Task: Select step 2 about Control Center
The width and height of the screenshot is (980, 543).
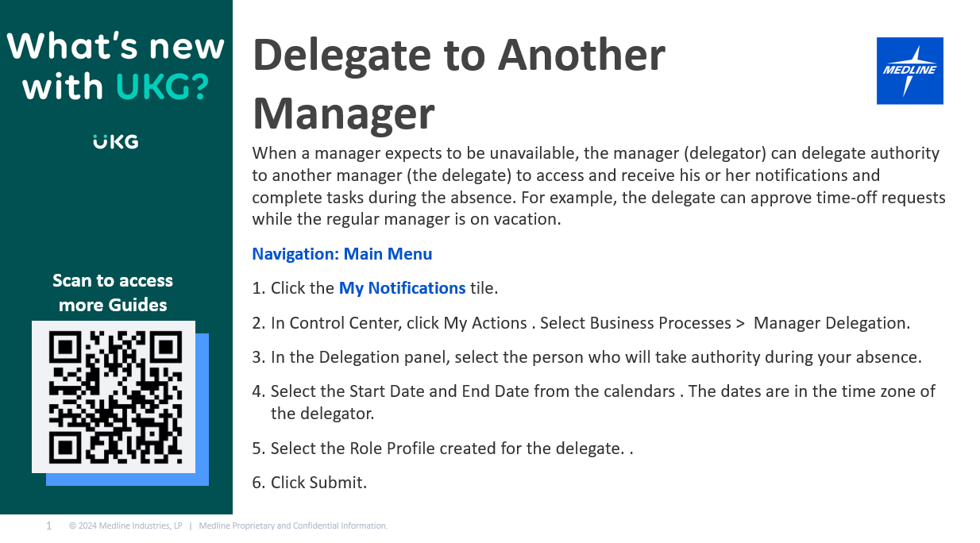Action: (x=589, y=323)
